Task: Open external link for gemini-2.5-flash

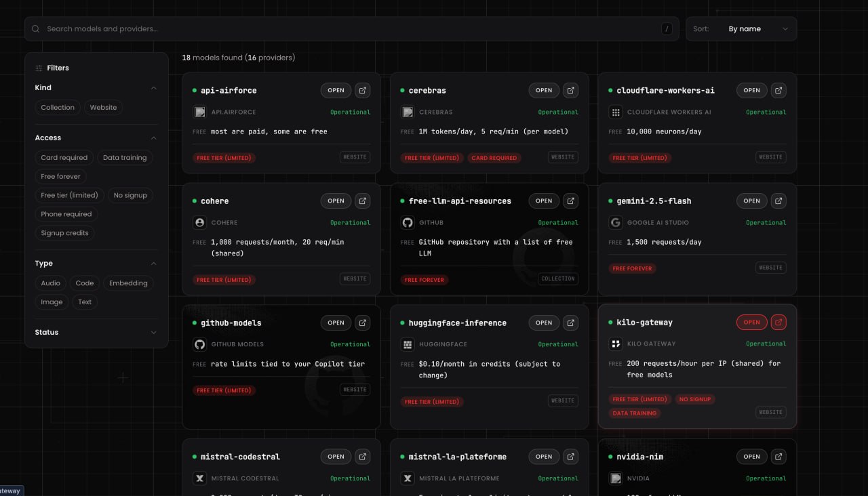Action: click(778, 201)
